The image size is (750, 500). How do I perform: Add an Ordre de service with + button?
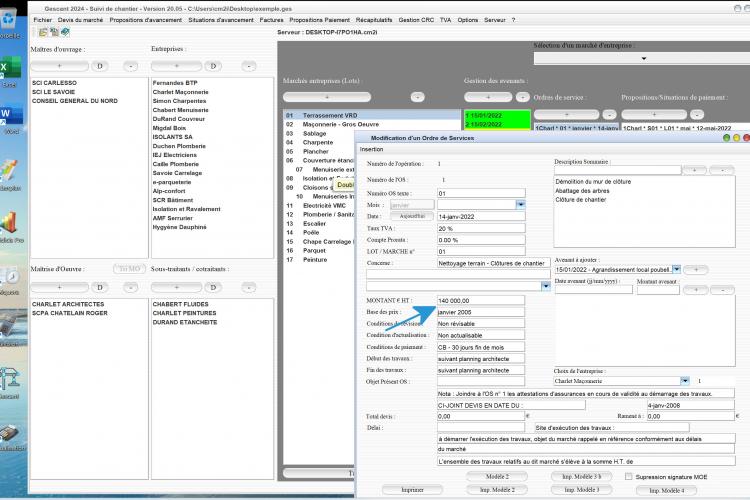[x=567, y=114]
